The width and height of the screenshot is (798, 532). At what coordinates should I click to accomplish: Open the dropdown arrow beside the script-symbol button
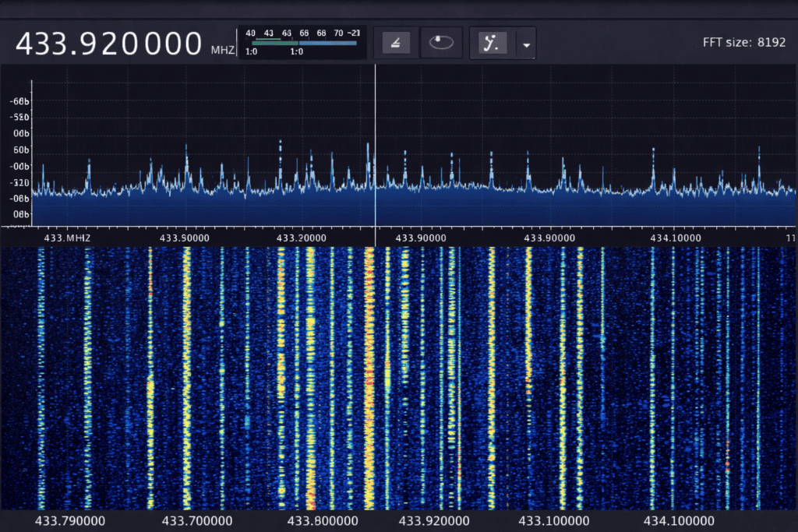[527, 44]
